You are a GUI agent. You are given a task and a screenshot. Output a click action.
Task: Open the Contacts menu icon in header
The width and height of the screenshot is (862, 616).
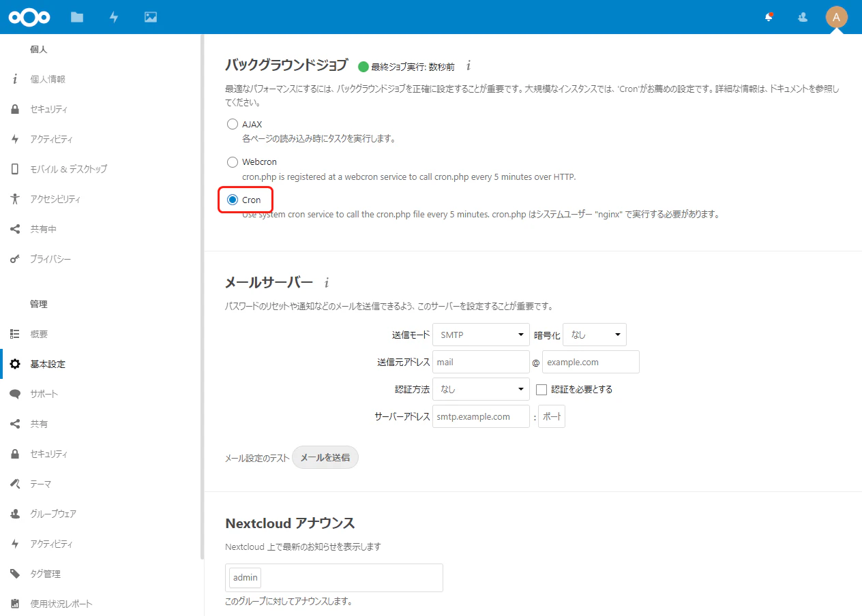coord(803,17)
